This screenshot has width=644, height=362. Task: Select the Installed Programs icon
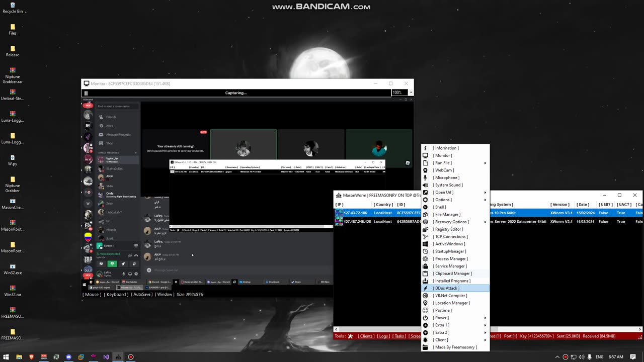tap(425, 281)
